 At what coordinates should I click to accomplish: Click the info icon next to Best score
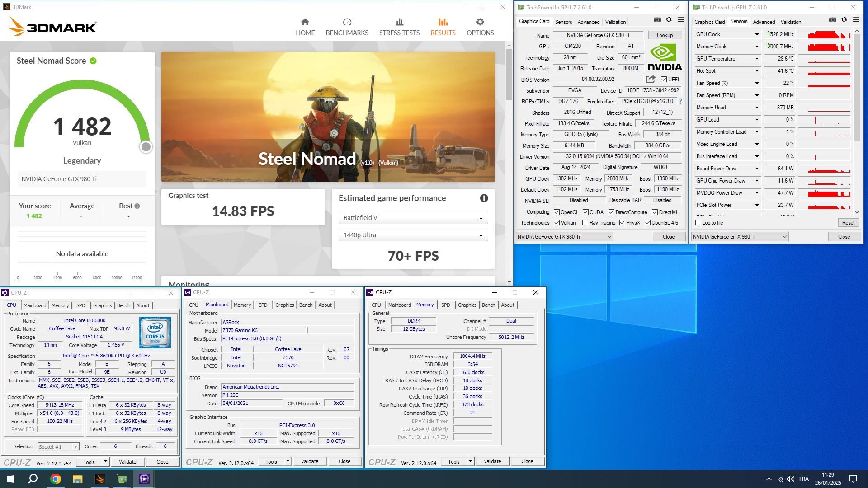point(137,206)
